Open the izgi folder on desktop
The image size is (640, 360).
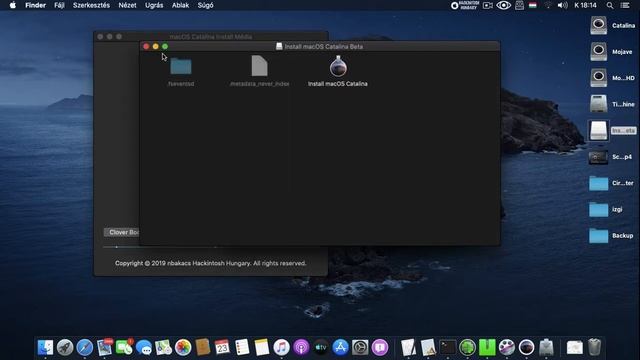(x=598, y=209)
